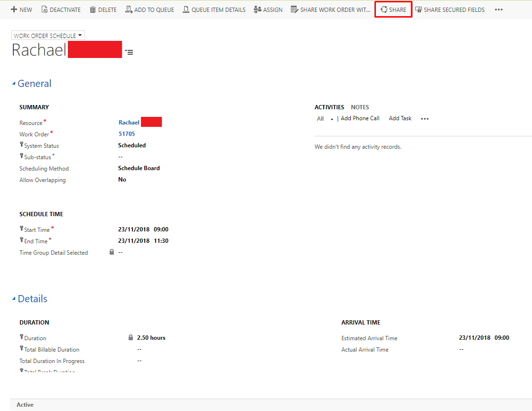This screenshot has height=411, width=532.
Task: Click the Estimated Arrival Time date value
Action: coord(475,338)
